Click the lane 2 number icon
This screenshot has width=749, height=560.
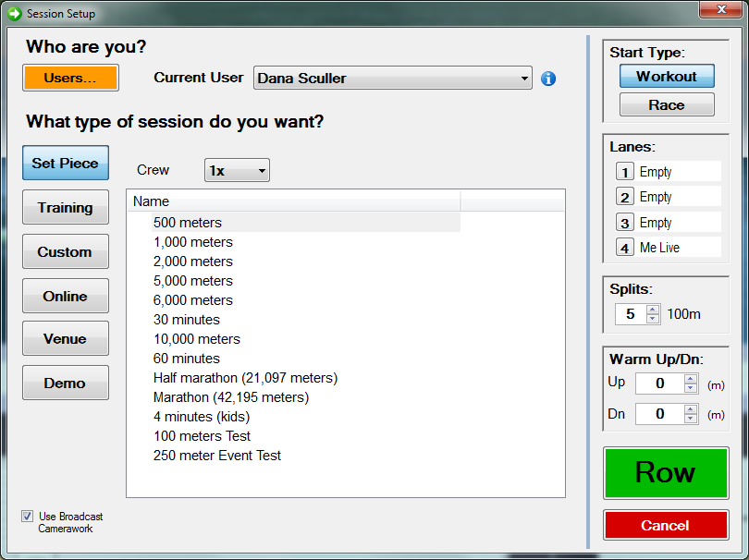(625, 197)
